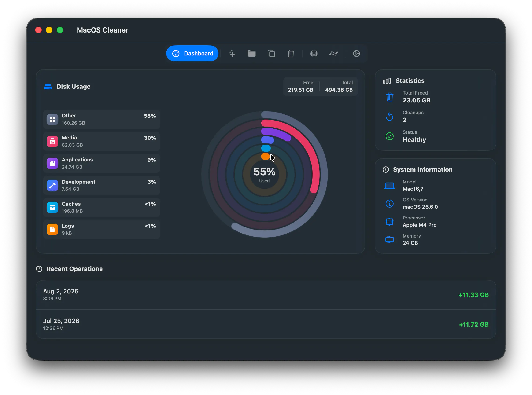Click the chip icon next to Processor

coord(389,221)
